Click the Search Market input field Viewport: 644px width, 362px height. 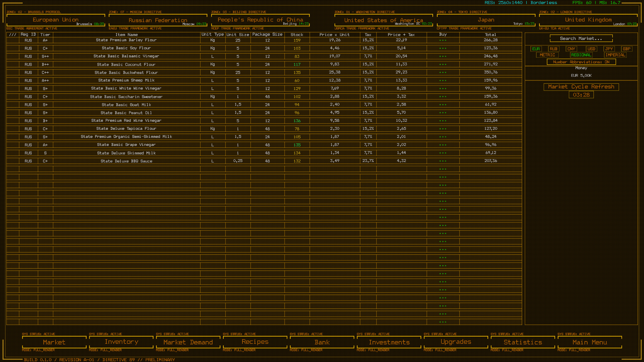pyautogui.click(x=581, y=38)
